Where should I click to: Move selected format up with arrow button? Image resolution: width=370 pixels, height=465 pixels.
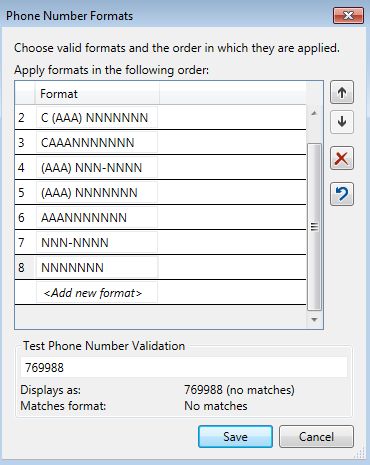click(342, 92)
